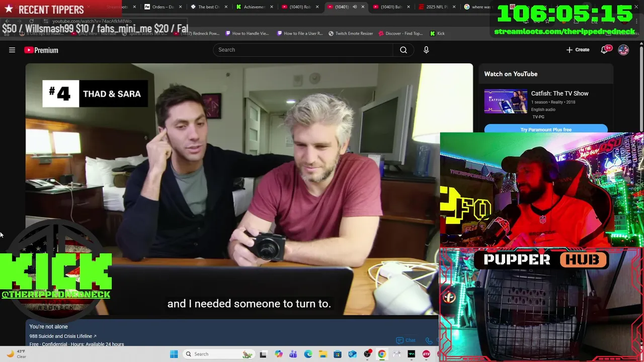
Task: Open the green waveform app on taskbar
Action: coord(412,354)
